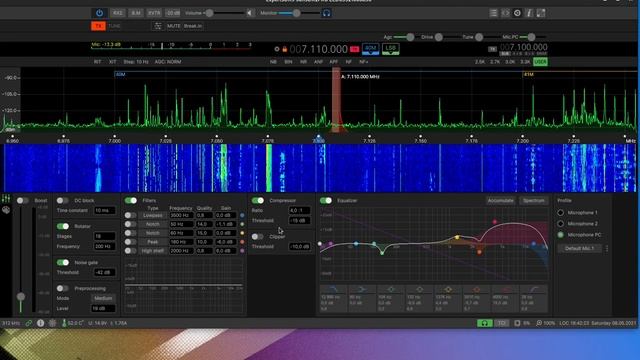Viewport: 640px width, 360px height.
Task: Open the 40M band selector dropdown
Action: pyautogui.click(x=370, y=49)
